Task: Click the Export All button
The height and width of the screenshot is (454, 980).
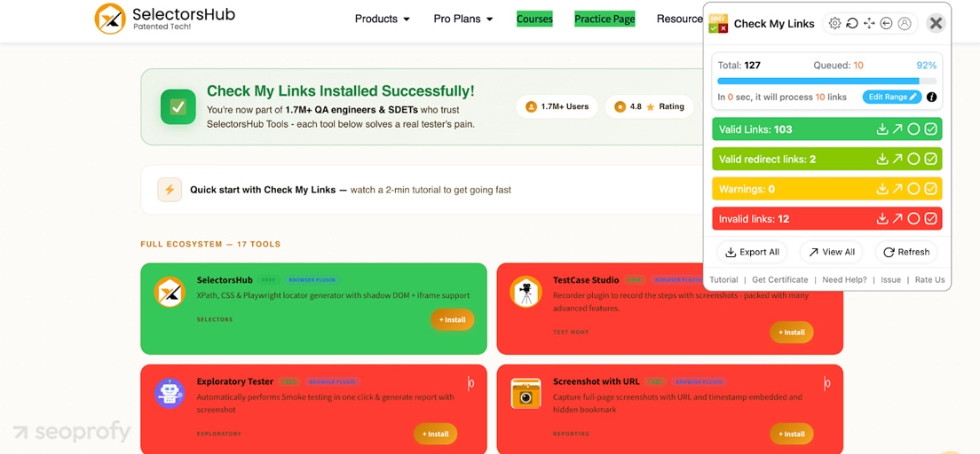Action: pyautogui.click(x=752, y=252)
